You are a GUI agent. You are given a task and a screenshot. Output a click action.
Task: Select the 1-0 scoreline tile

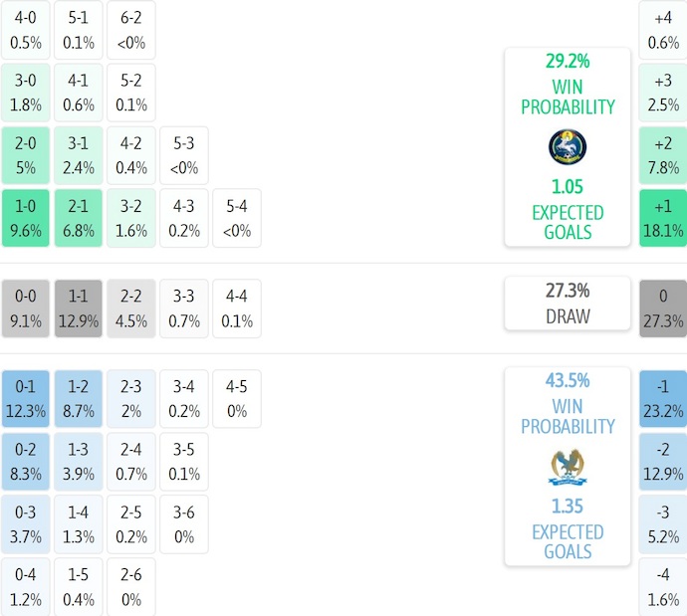[x=26, y=218]
